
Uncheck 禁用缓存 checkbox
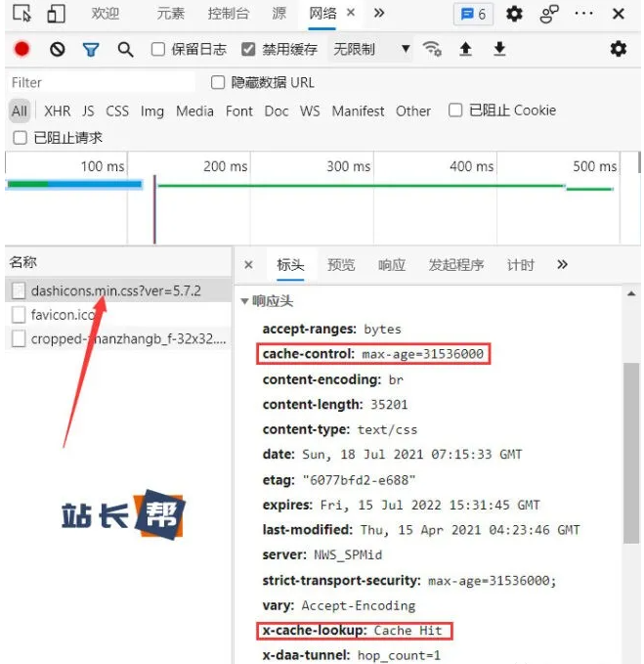(x=248, y=49)
